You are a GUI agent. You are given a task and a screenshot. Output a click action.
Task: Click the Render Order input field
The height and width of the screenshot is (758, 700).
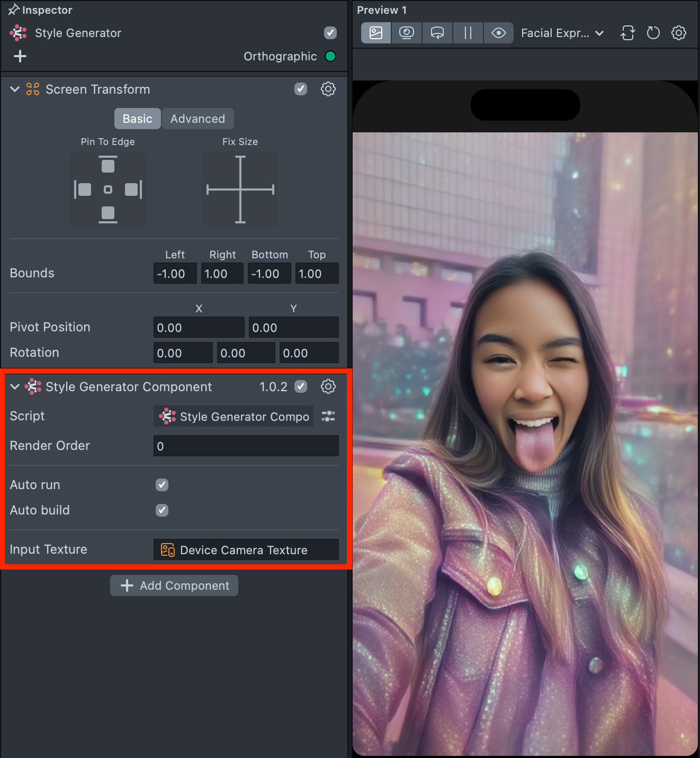click(x=246, y=446)
